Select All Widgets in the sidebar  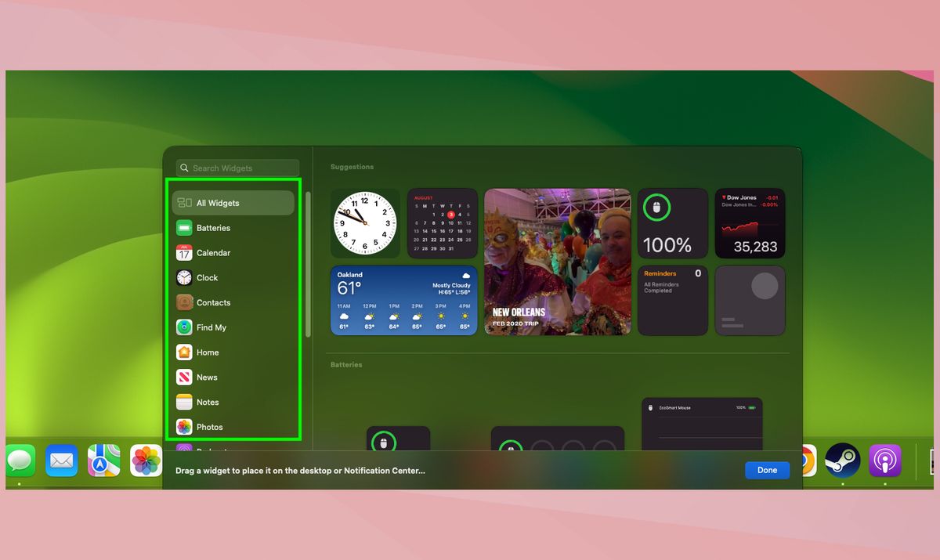219,202
